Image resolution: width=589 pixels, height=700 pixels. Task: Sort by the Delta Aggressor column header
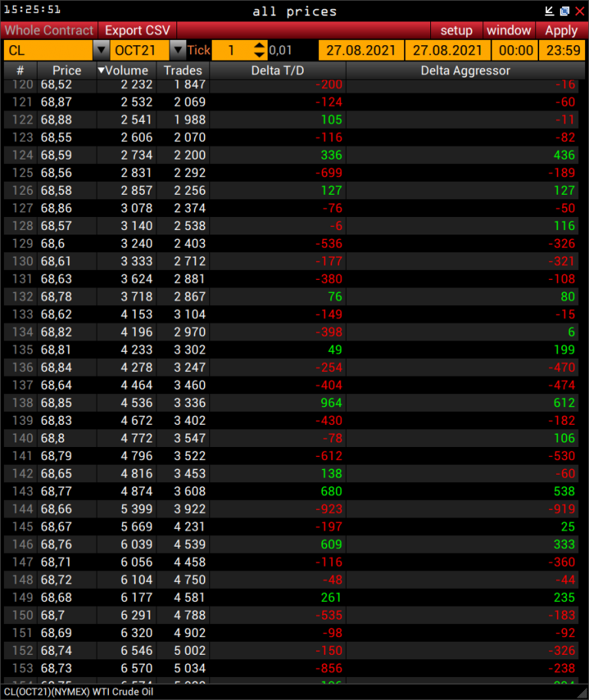coord(465,71)
